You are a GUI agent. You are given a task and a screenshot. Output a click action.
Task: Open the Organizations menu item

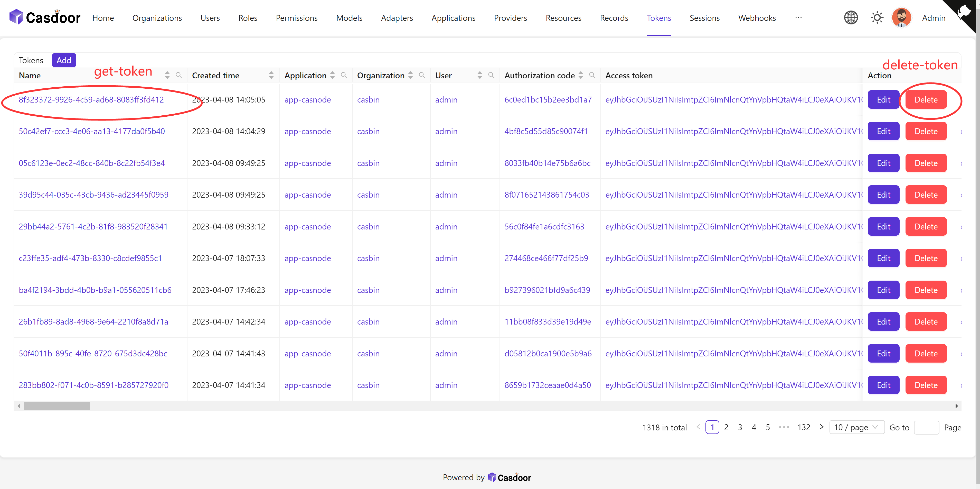(x=157, y=18)
